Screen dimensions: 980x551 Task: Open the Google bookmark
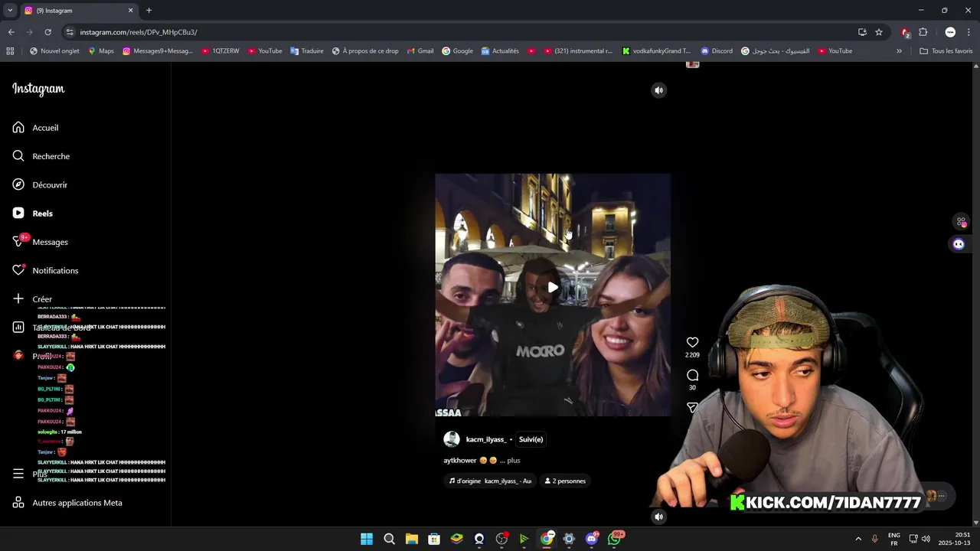click(x=457, y=51)
